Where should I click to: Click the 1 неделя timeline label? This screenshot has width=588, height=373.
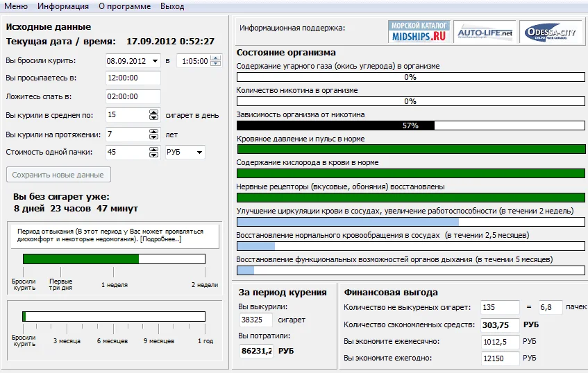tap(115, 285)
